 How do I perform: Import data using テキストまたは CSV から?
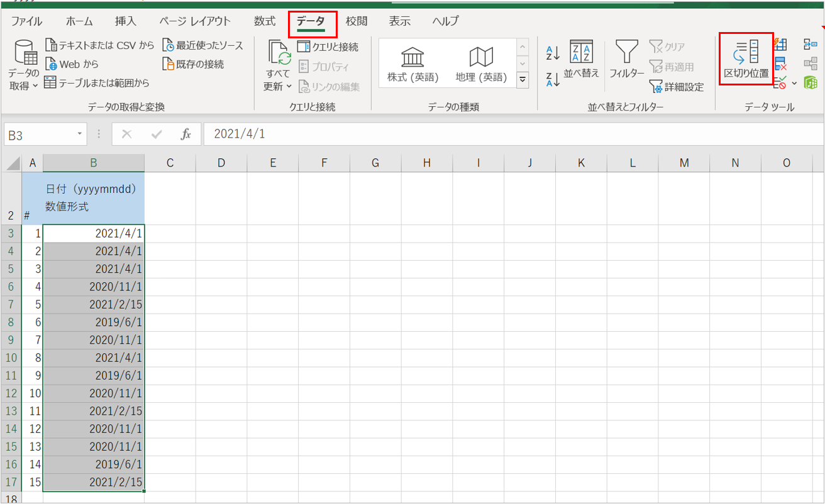[99, 46]
